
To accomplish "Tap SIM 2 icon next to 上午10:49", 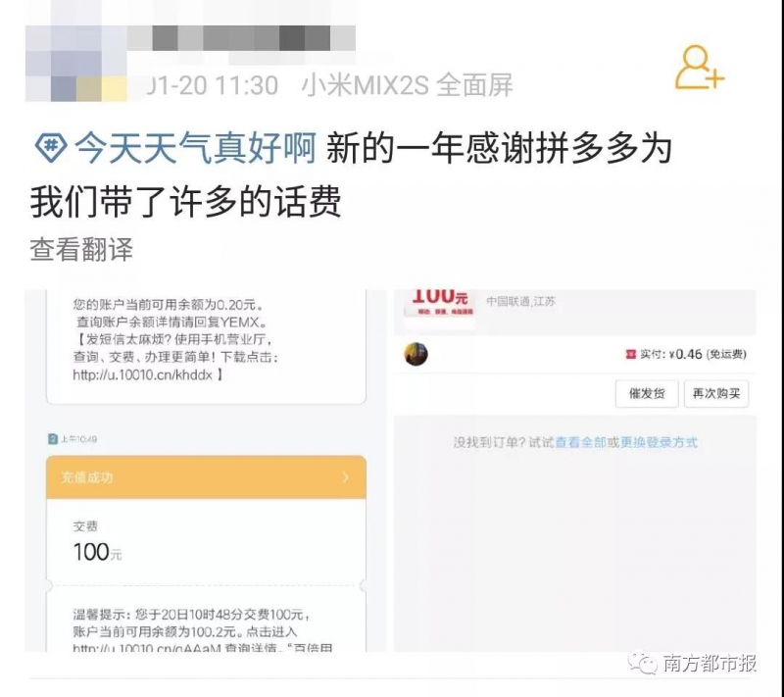I will [53, 439].
